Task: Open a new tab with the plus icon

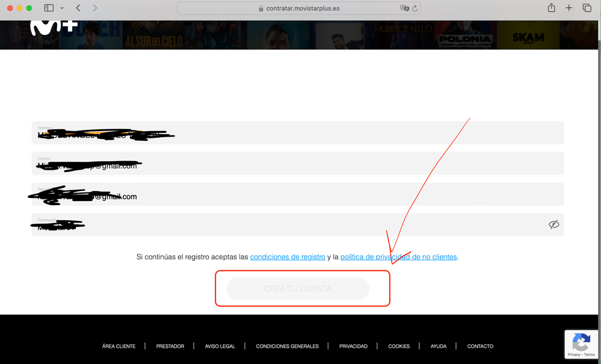Action: [x=569, y=8]
